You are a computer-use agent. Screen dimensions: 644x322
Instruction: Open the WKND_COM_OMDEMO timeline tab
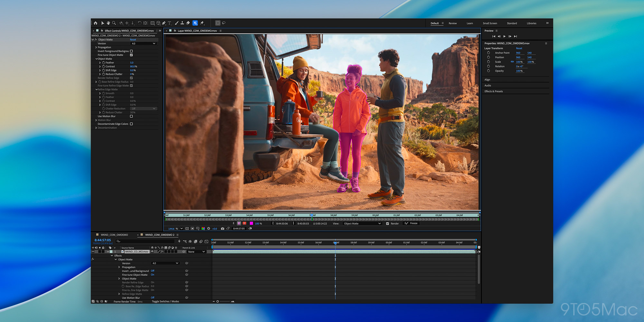point(114,235)
